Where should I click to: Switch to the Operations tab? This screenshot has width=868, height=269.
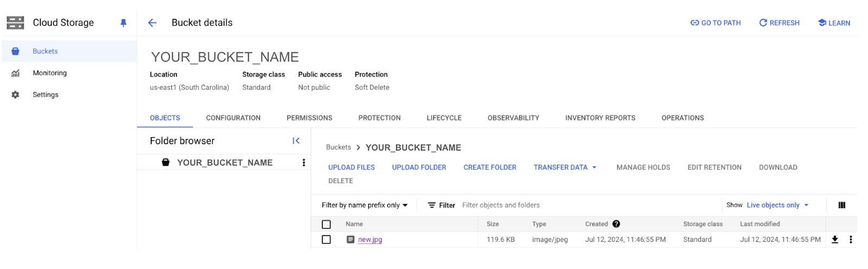coord(682,118)
